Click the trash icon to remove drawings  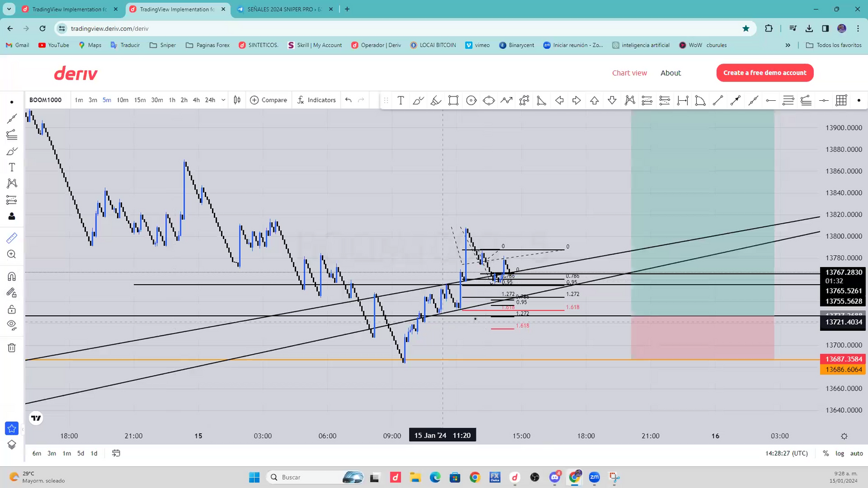[11, 348]
